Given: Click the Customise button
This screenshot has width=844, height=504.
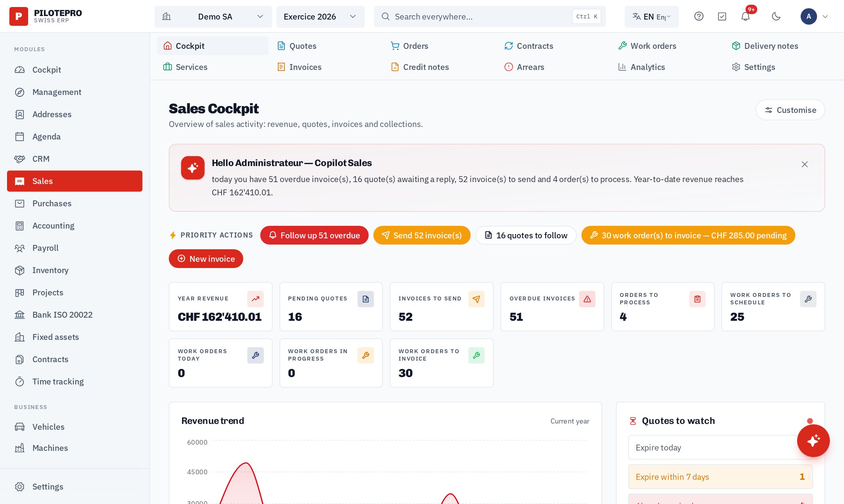Looking at the screenshot, I should coord(790,110).
